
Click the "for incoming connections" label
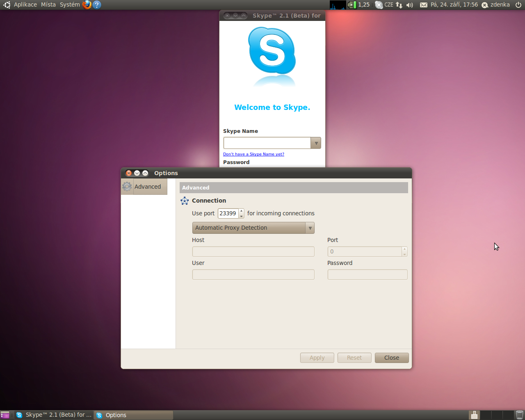pos(281,213)
